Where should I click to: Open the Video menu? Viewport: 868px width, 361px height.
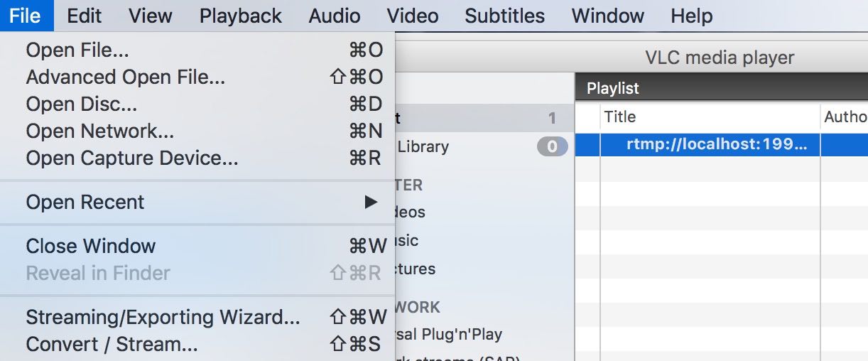point(413,16)
